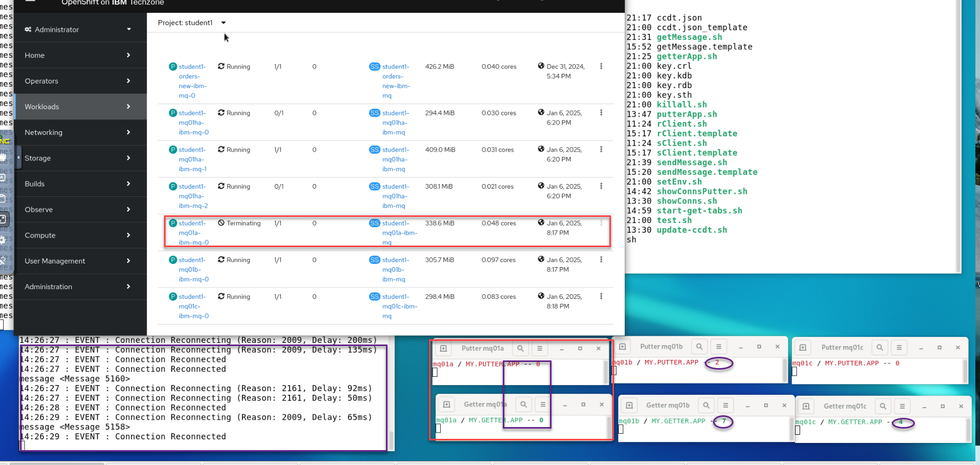
Task: Click search icon in Putter mq01b terminal
Action: [699, 347]
